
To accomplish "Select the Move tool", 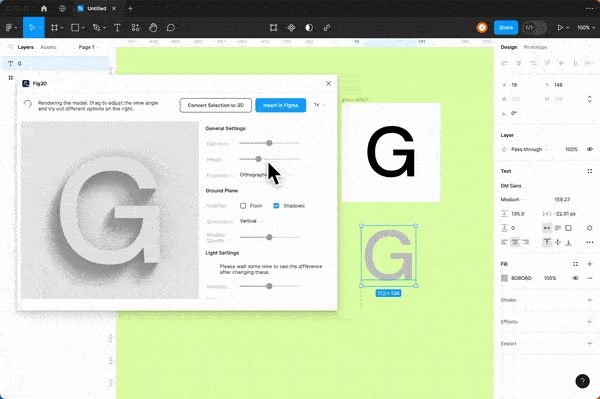I will pos(32,28).
